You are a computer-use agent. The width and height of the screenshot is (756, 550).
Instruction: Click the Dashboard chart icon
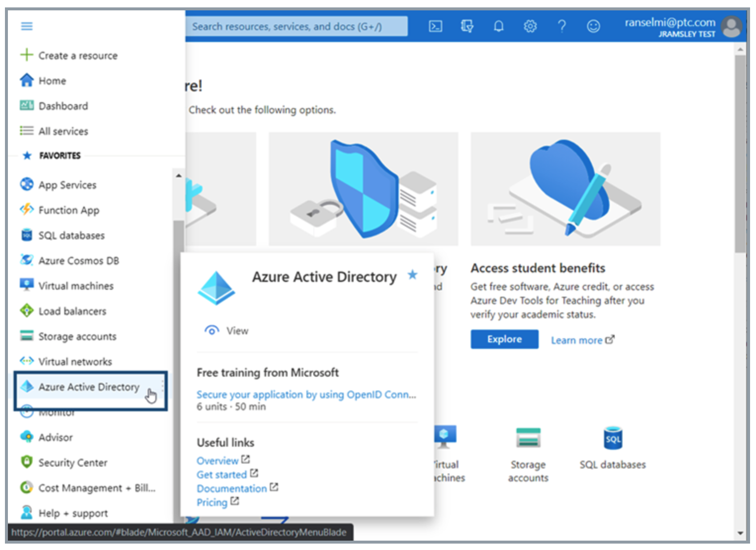pyautogui.click(x=27, y=105)
